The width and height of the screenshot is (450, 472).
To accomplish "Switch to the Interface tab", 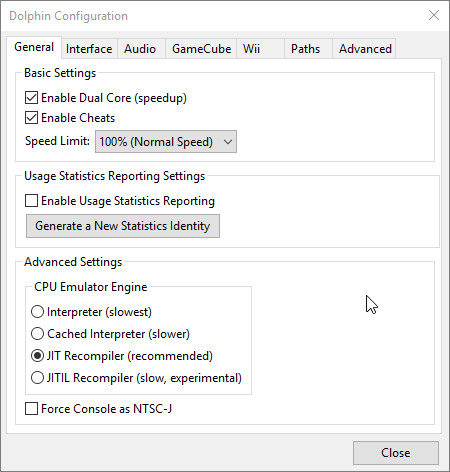I will [89, 49].
